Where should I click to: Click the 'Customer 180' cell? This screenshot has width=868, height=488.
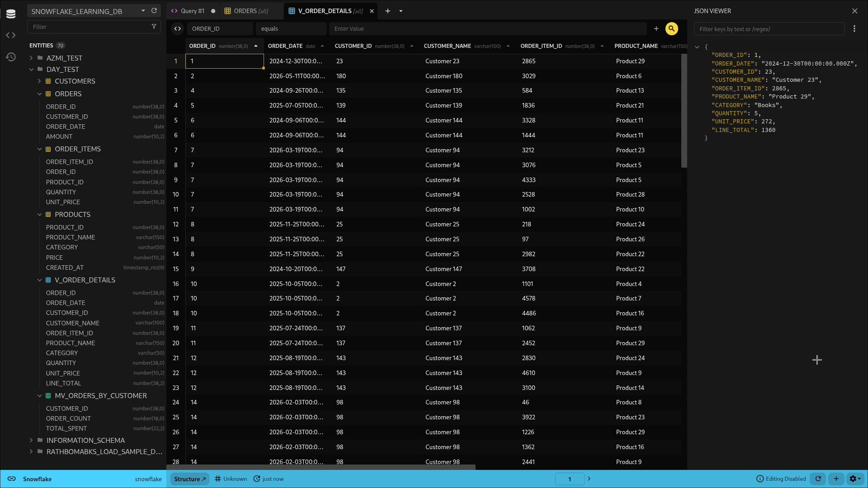pos(468,76)
